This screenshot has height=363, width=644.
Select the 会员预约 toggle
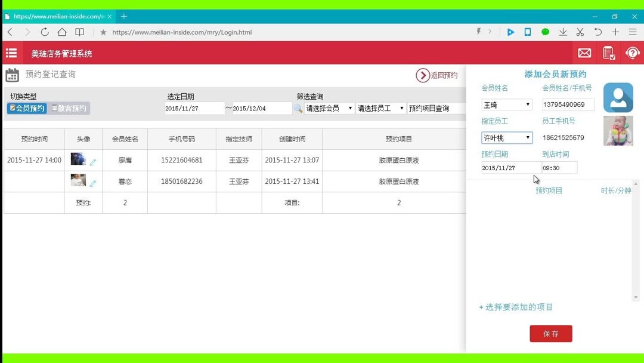tap(32, 108)
